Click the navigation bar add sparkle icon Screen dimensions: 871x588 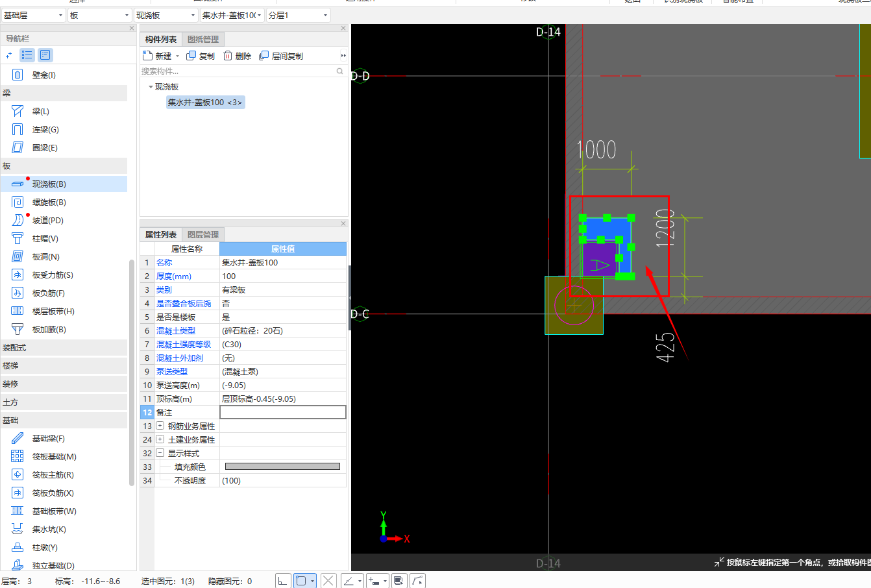(x=8, y=55)
